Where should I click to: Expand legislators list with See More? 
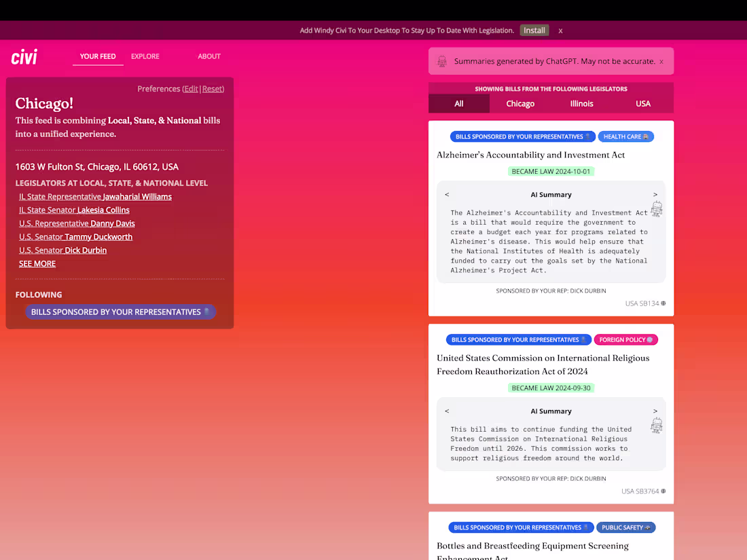(37, 263)
